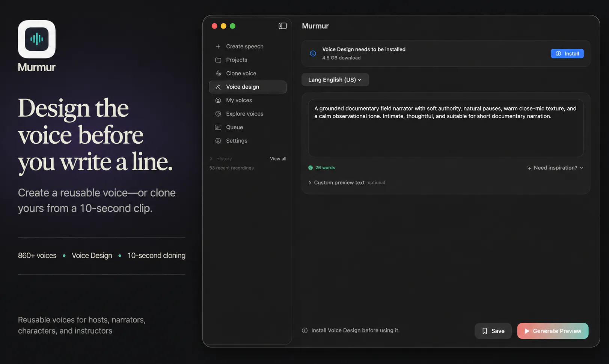Viewport: 609px width, 364px height.
Task: Click the '4.5 GB download' text
Action: coord(341,58)
